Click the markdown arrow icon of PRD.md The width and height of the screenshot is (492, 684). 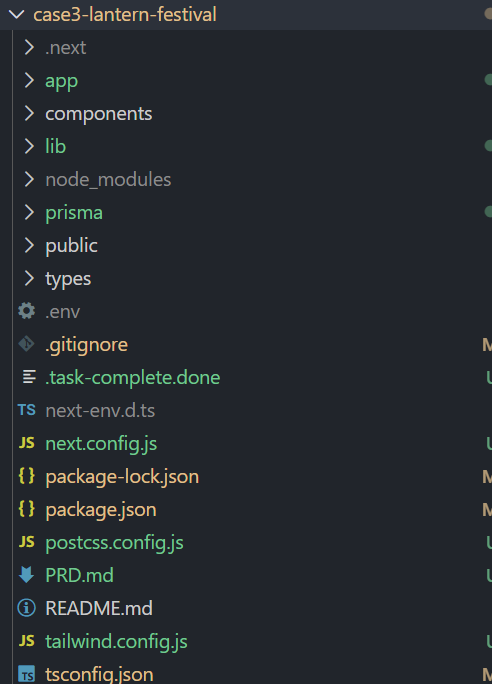click(x=27, y=575)
